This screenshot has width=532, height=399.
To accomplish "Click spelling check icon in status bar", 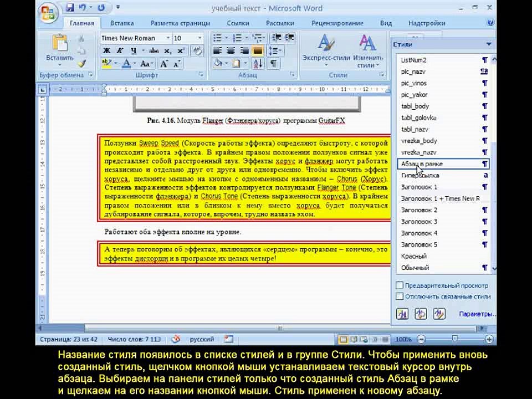I will pyautogui.click(x=176, y=339).
